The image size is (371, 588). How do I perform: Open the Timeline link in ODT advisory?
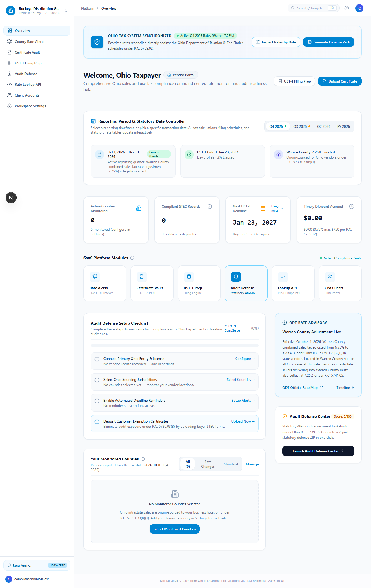pos(345,388)
